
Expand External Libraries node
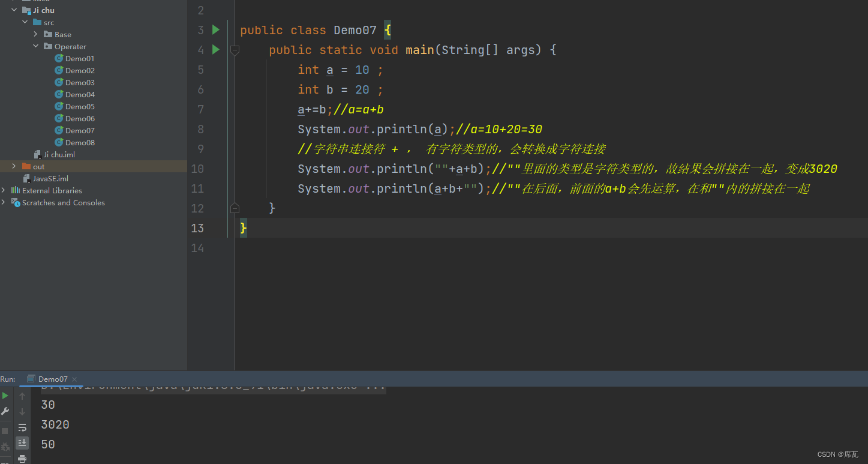[x=4, y=190]
